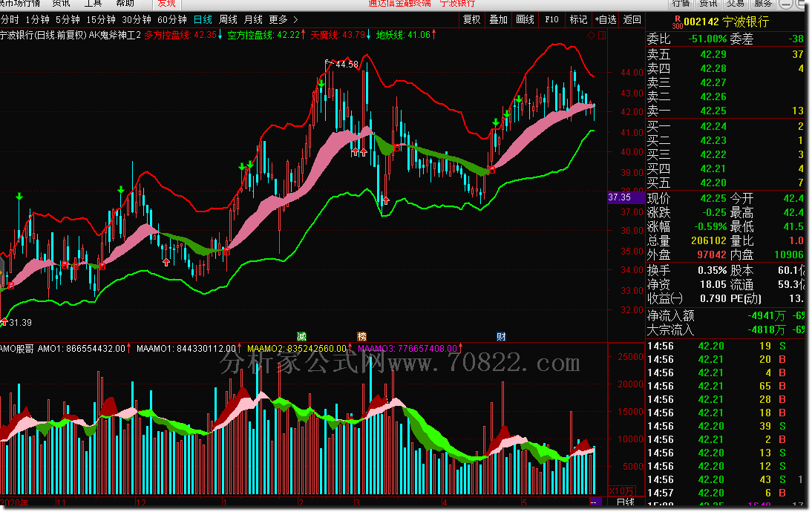The width and height of the screenshot is (812, 512).
Task: Click the right chevron after 更多
Action: (295, 20)
